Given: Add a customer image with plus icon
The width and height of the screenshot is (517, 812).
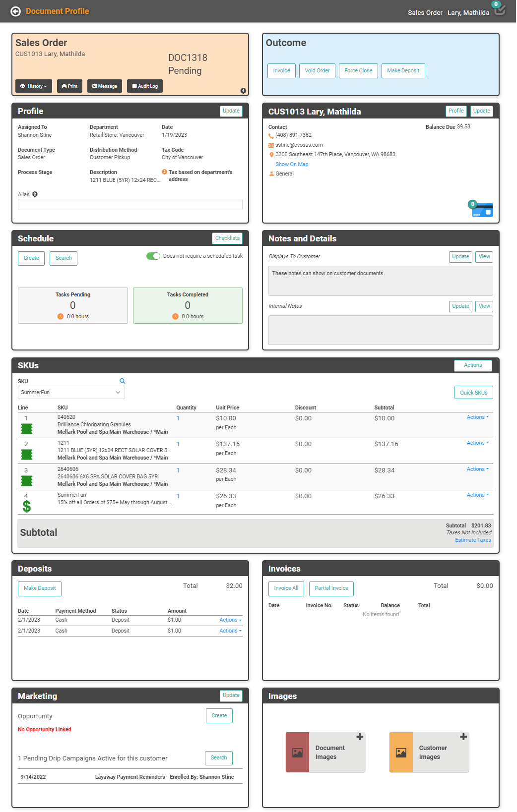Looking at the screenshot, I should tap(463, 737).
